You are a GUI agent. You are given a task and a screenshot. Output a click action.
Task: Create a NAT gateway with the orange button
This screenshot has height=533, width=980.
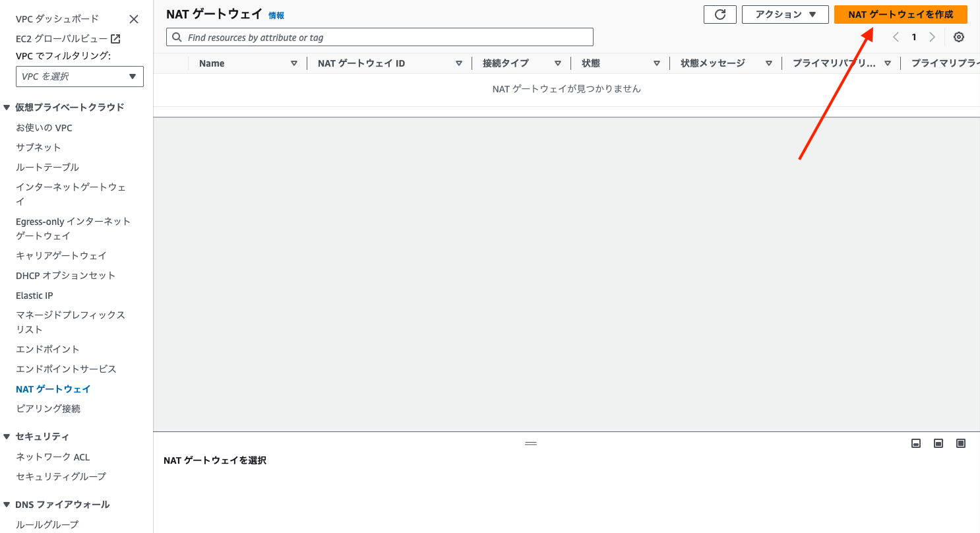(901, 15)
